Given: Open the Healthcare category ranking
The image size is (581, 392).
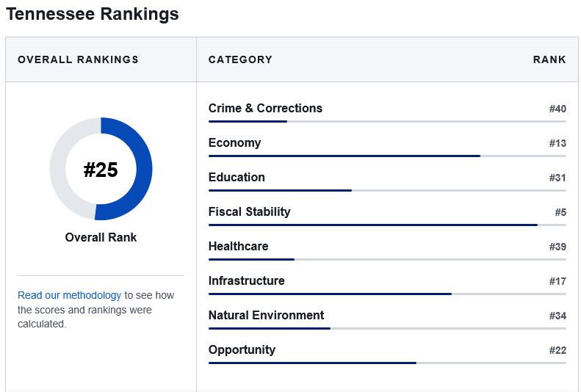Looking at the screenshot, I should coord(238,246).
